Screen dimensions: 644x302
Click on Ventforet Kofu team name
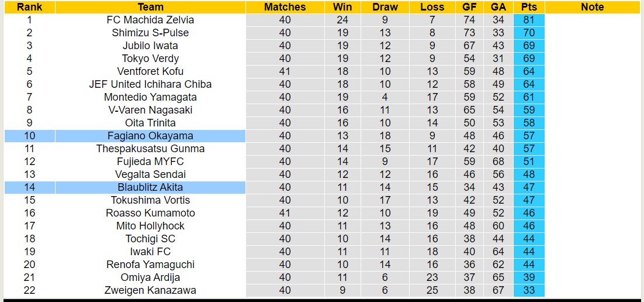tap(150, 71)
